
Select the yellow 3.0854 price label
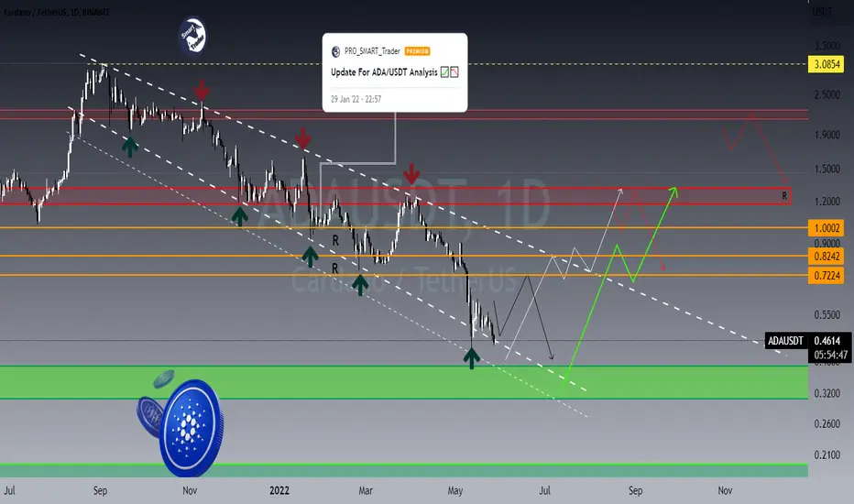point(827,64)
